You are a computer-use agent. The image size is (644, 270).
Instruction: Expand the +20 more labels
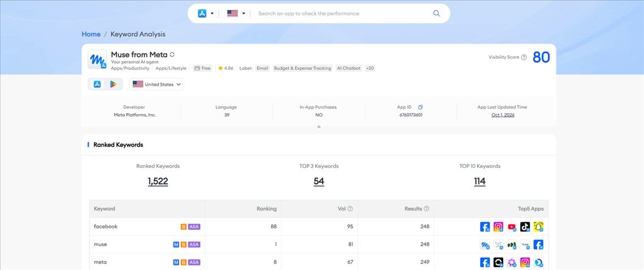[370, 68]
